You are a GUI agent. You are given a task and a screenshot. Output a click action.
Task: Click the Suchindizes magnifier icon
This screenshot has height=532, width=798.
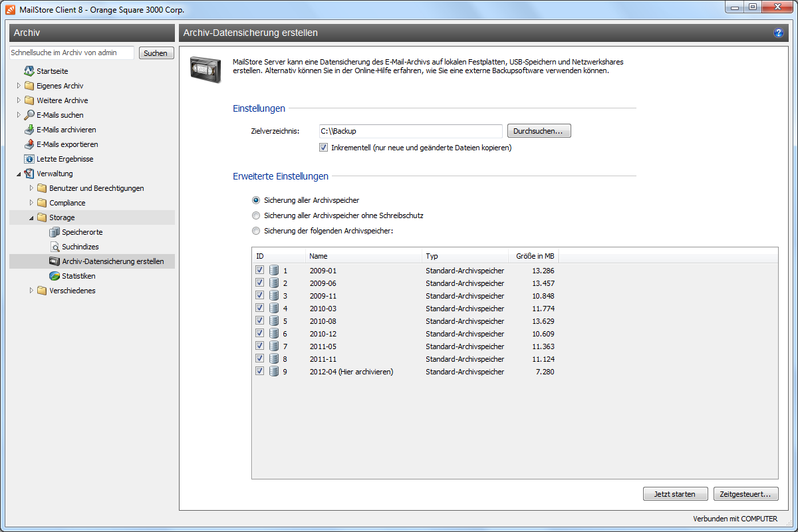(55, 247)
